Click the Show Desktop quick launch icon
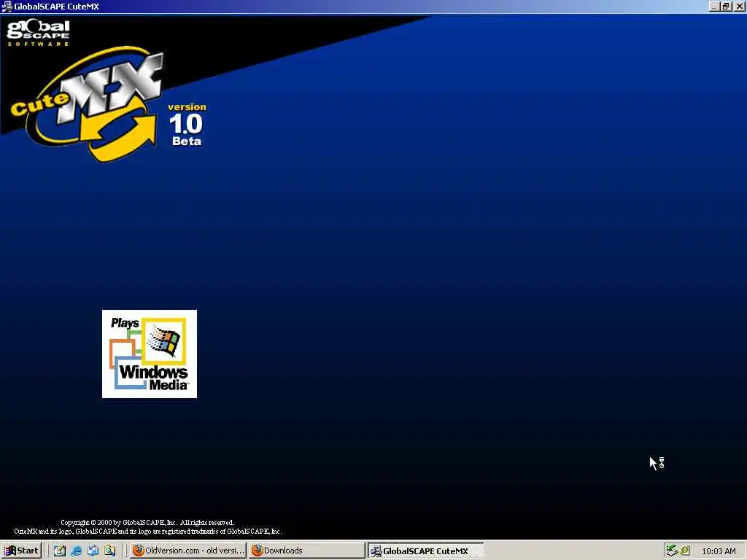 coord(59,551)
